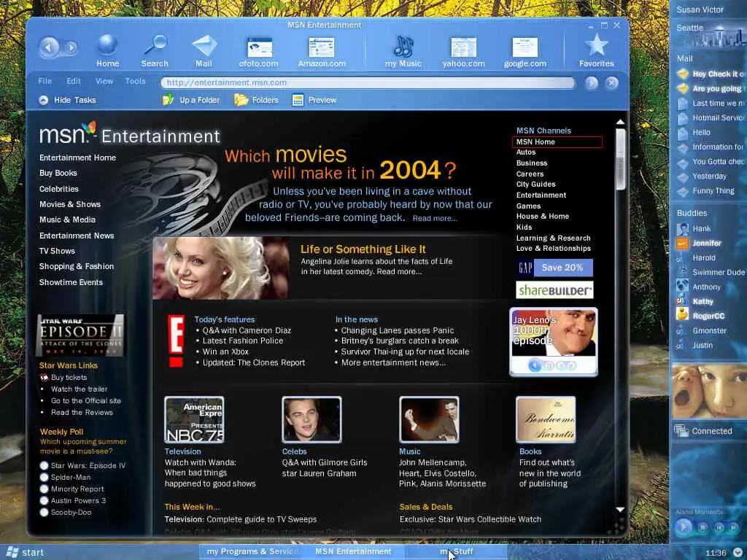Open the Folders toolbar button

pos(256,99)
